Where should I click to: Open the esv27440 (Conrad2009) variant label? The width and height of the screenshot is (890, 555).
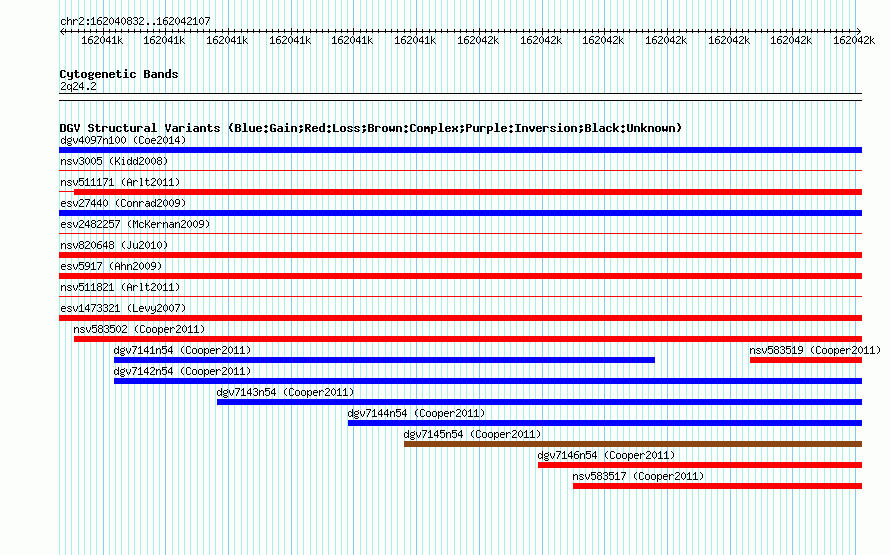pos(123,203)
